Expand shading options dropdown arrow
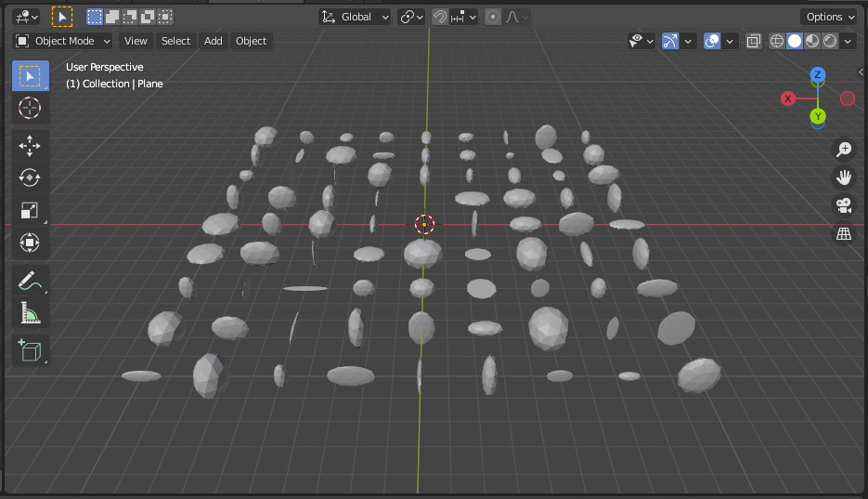The height and width of the screenshot is (499, 868). [848, 41]
